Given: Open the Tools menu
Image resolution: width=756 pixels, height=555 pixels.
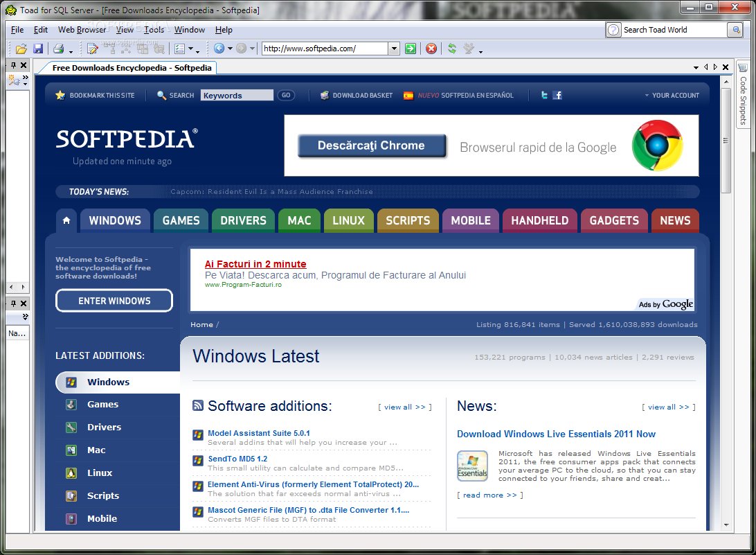Looking at the screenshot, I should pos(154,30).
